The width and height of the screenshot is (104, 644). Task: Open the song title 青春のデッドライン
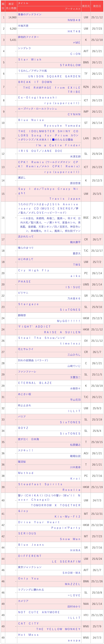point(30,15)
